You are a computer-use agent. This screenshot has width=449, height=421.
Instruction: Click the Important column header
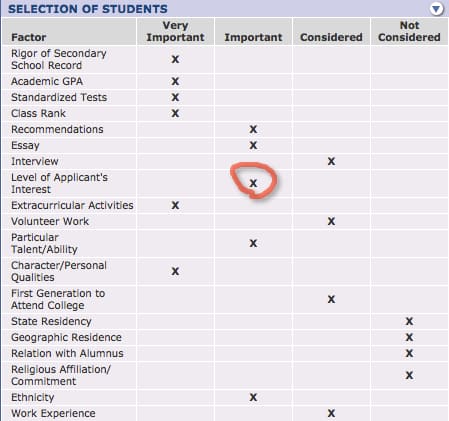tap(253, 37)
